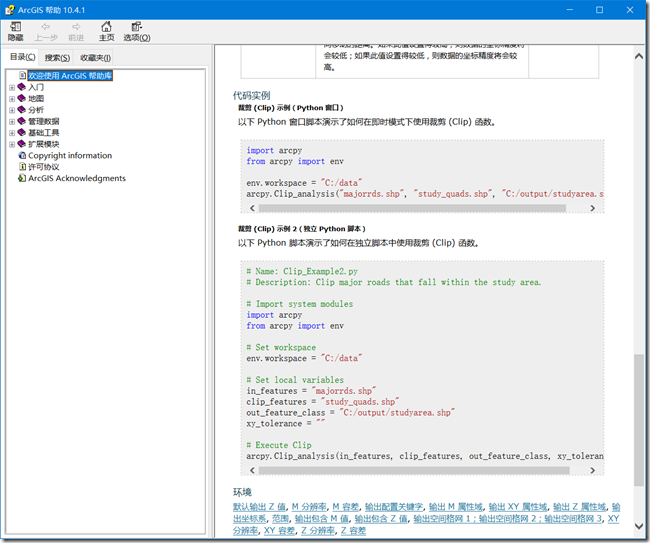
Task: Open the 许可协议 page
Action: [x=44, y=167]
